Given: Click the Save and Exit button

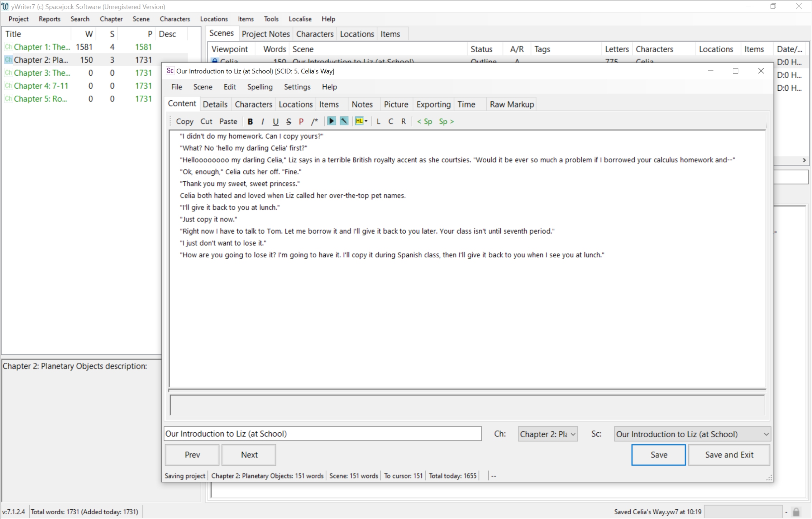Looking at the screenshot, I should (x=729, y=454).
